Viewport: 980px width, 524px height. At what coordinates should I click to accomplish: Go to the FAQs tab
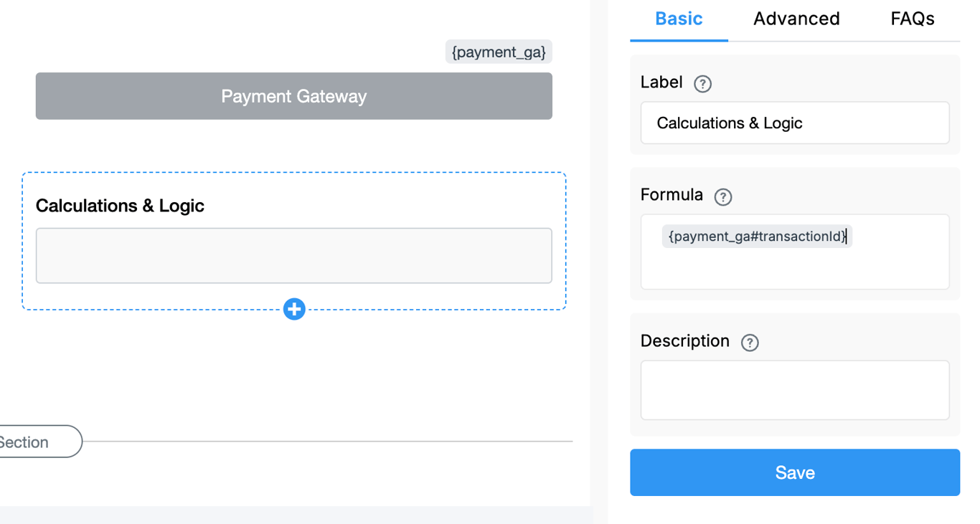click(x=912, y=19)
